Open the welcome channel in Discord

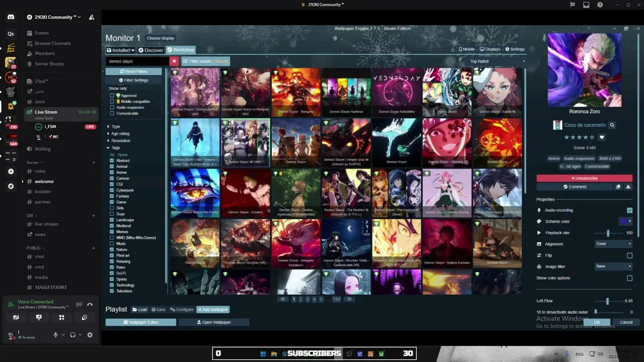pos(44,182)
